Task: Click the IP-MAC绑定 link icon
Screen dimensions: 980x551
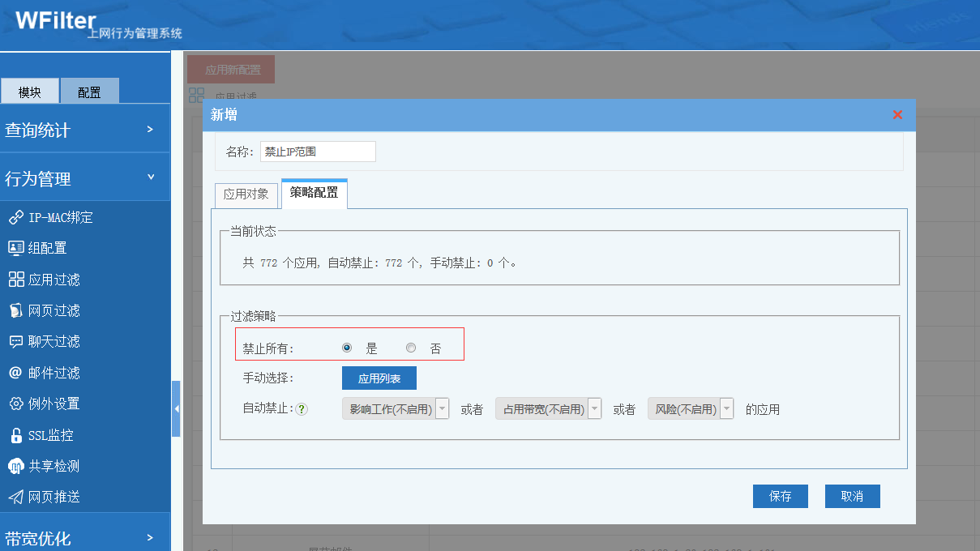Action: pyautogui.click(x=15, y=217)
